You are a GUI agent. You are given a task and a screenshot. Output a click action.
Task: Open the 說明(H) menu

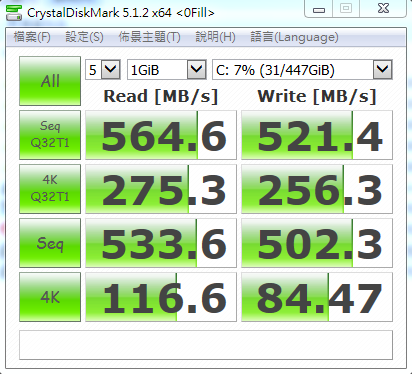tap(215, 37)
